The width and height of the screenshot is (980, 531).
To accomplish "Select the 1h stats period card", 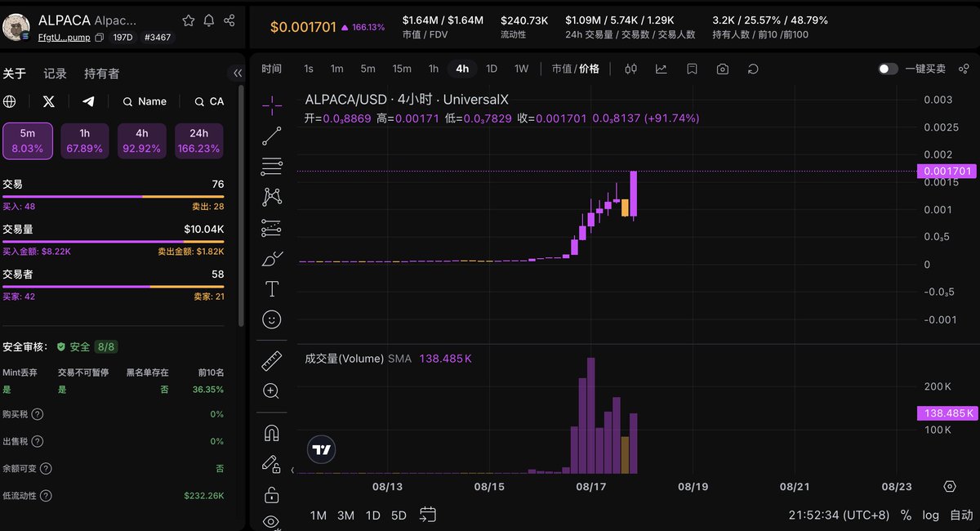I will [x=85, y=141].
